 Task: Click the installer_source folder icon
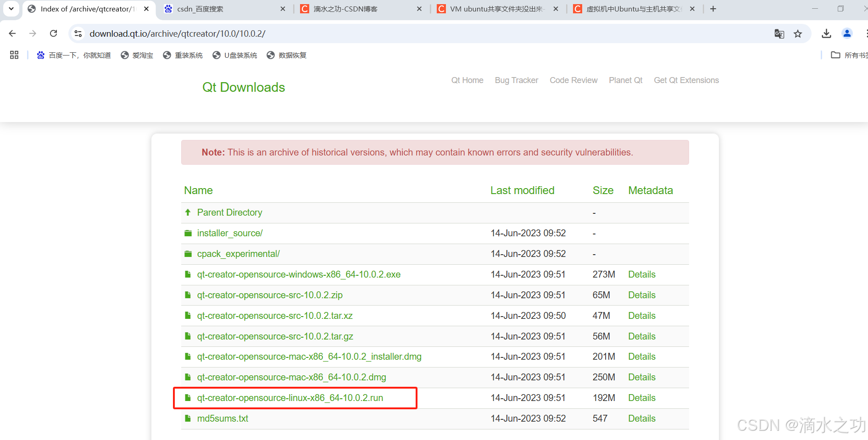point(188,233)
